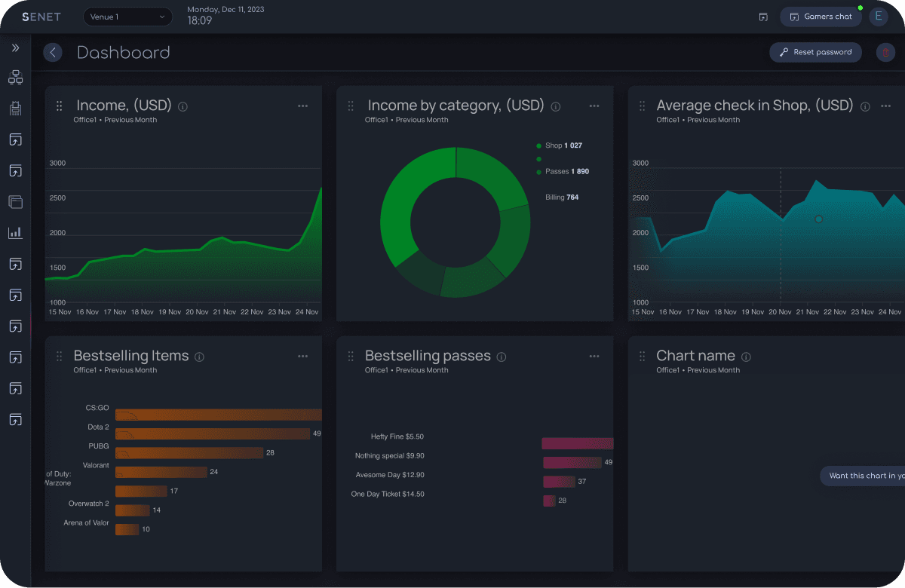905x588 pixels.
Task: Click the Call of Duty: Warzone bar showing 17
Action: [141, 491]
